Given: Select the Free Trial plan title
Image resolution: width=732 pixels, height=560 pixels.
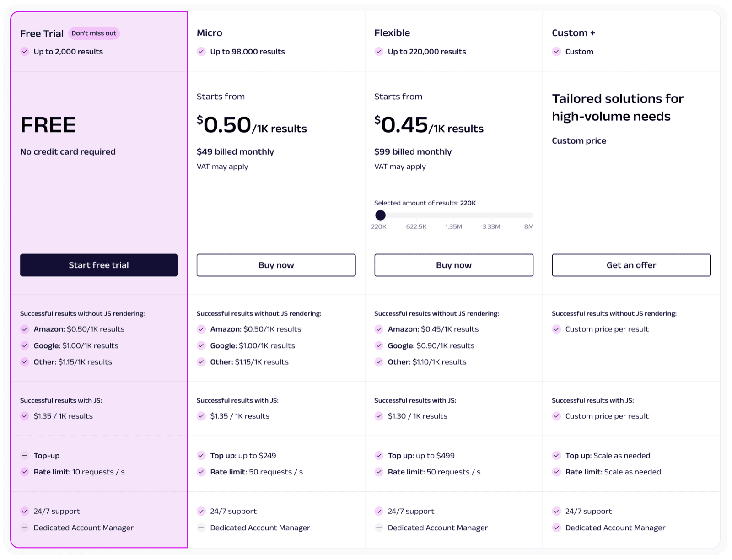Looking at the screenshot, I should pyautogui.click(x=42, y=33).
